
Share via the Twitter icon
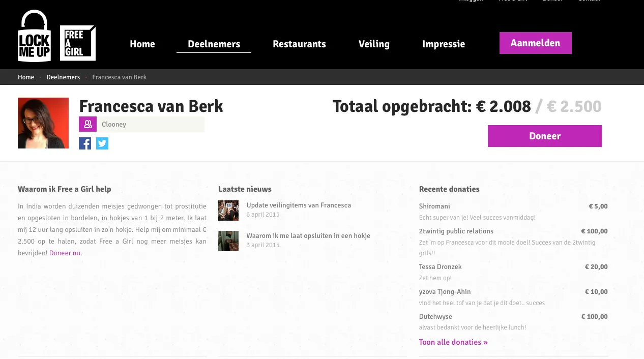[102, 143]
